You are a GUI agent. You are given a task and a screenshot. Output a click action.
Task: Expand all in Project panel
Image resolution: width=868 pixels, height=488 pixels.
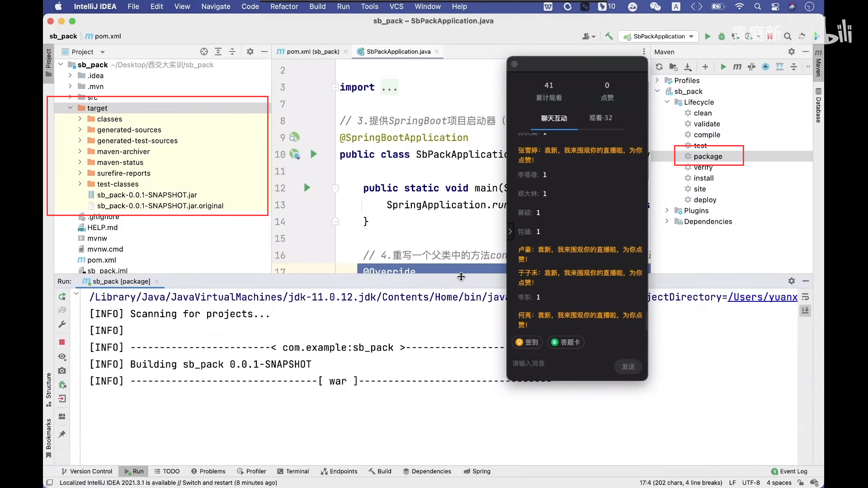pyautogui.click(x=218, y=52)
